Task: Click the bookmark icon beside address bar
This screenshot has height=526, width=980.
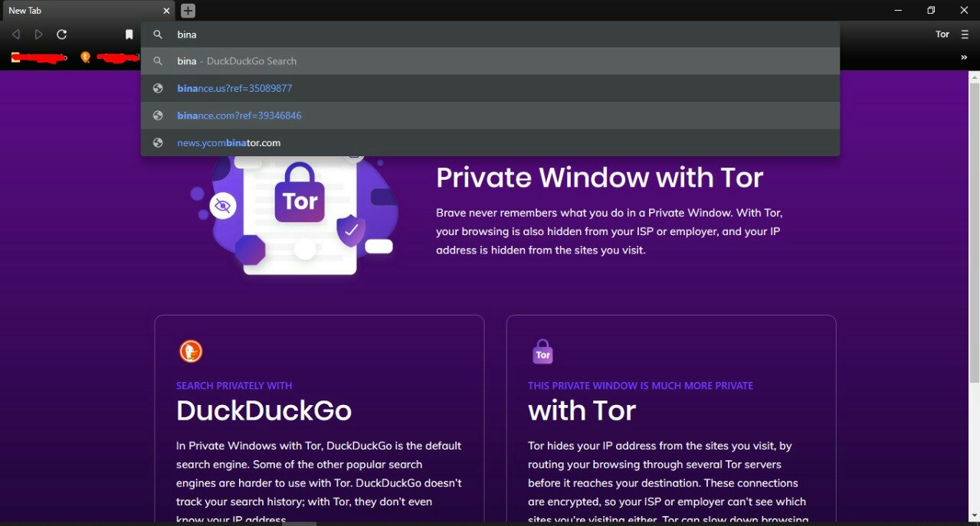Action: point(129,34)
